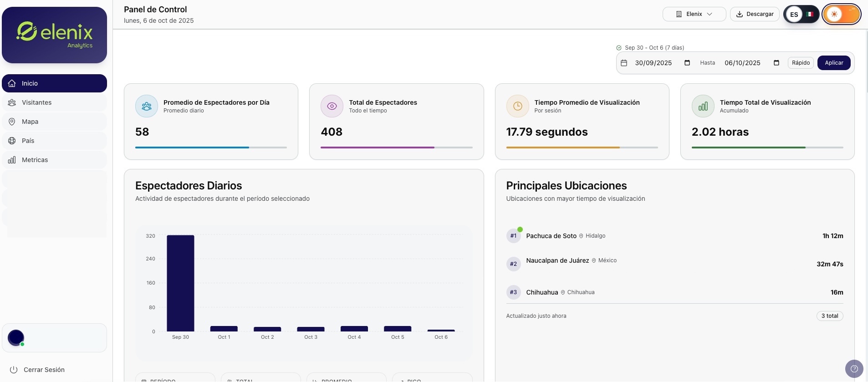This screenshot has height=382, width=868.
Task: Click the bar chart icon on Tiempo Total card
Action: [703, 106]
